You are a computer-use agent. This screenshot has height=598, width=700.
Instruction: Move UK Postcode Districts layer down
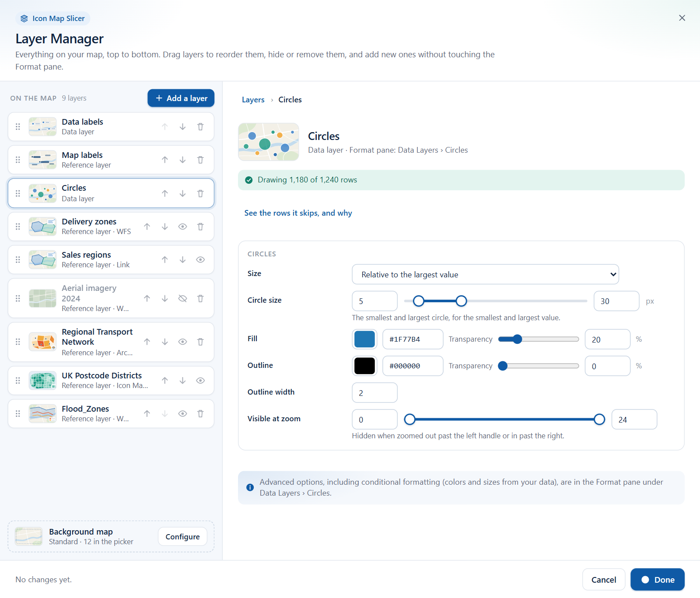click(x=182, y=381)
